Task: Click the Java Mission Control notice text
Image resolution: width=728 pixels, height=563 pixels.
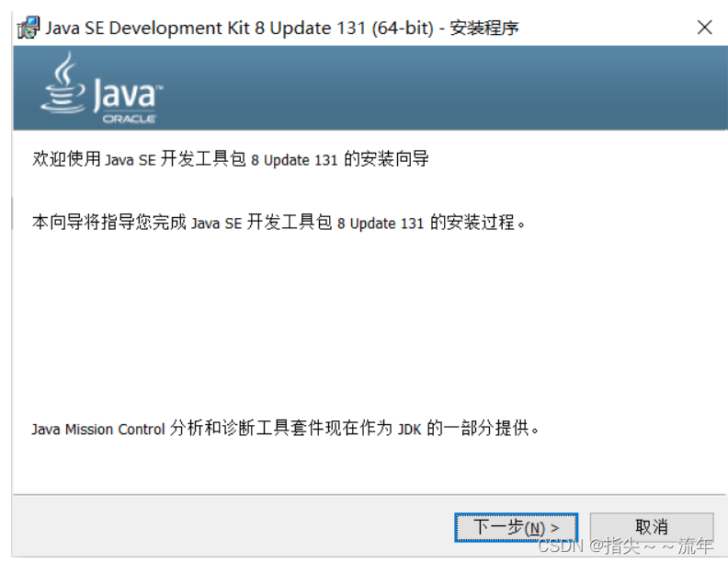Action: [x=285, y=428]
